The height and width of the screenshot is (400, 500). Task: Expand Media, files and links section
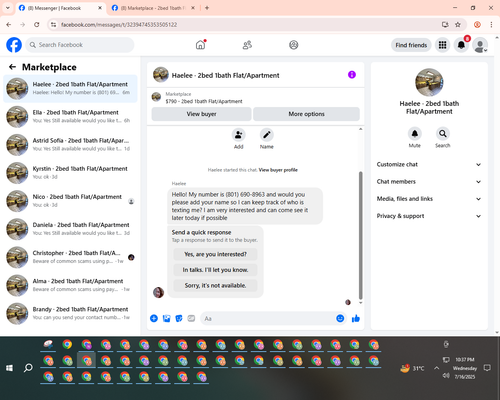429,199
